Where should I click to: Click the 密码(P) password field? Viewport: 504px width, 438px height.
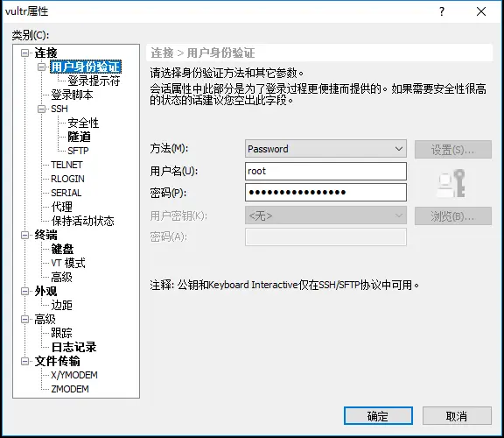pos(325,193)
